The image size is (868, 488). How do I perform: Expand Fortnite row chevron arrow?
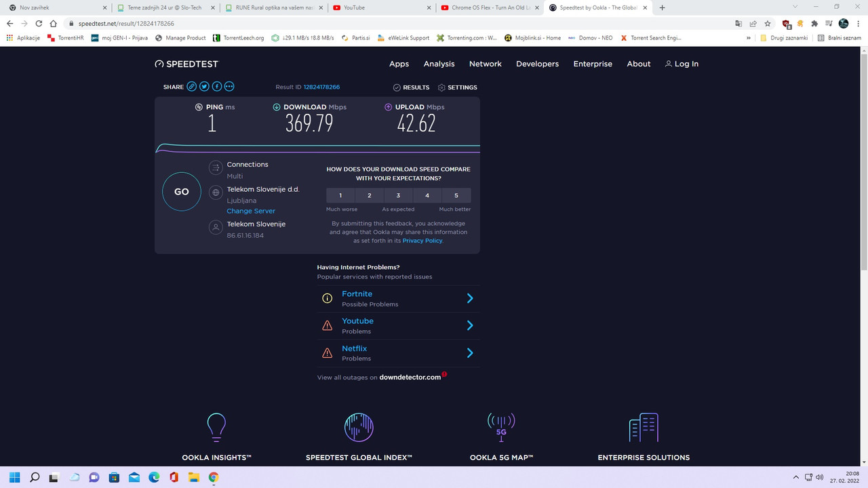(470, 298)
